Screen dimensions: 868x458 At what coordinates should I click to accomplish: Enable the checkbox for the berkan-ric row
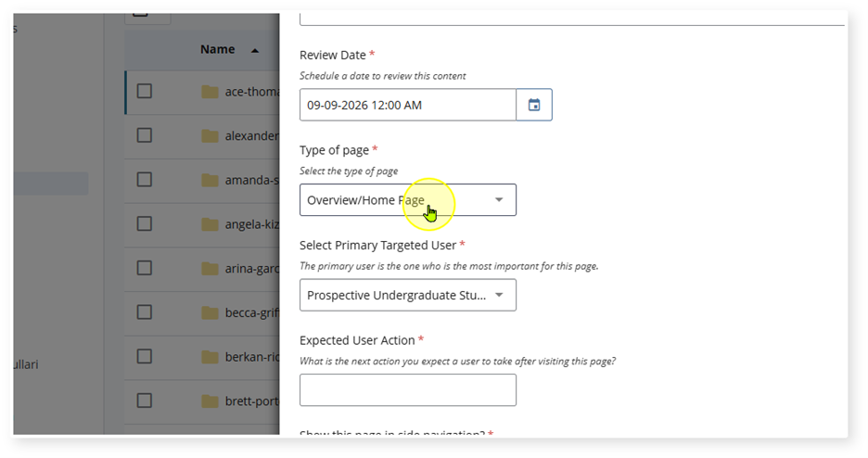click(145, 356)
